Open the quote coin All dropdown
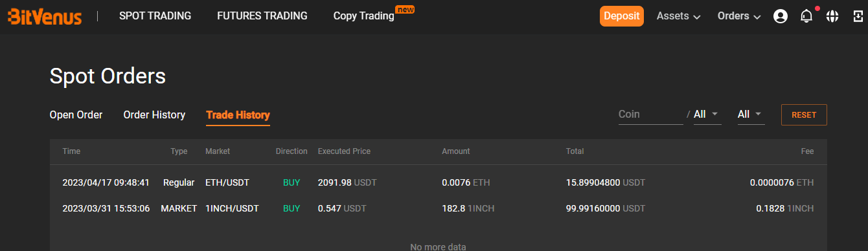The height and width of the screenshot is (251, 868). tap(707, 115)
